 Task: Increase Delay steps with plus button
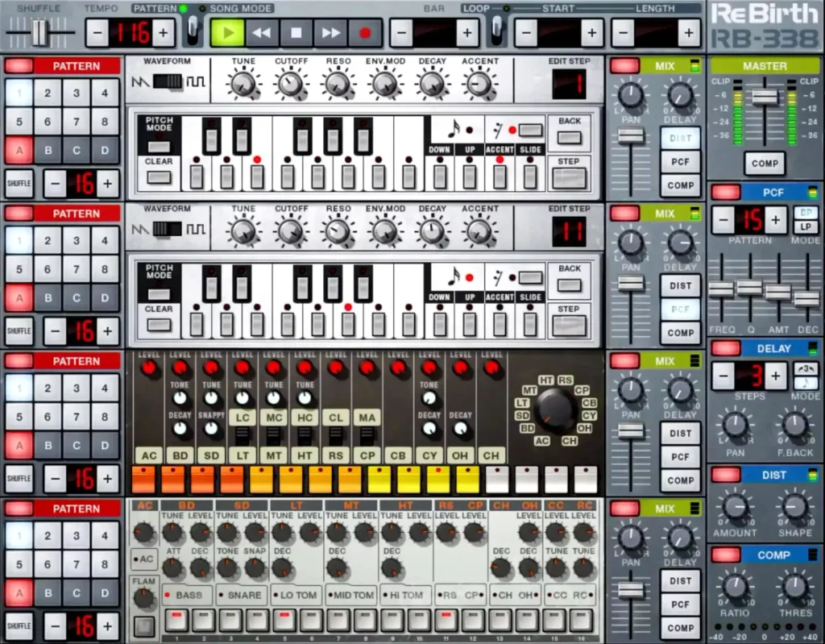point(776,376)
